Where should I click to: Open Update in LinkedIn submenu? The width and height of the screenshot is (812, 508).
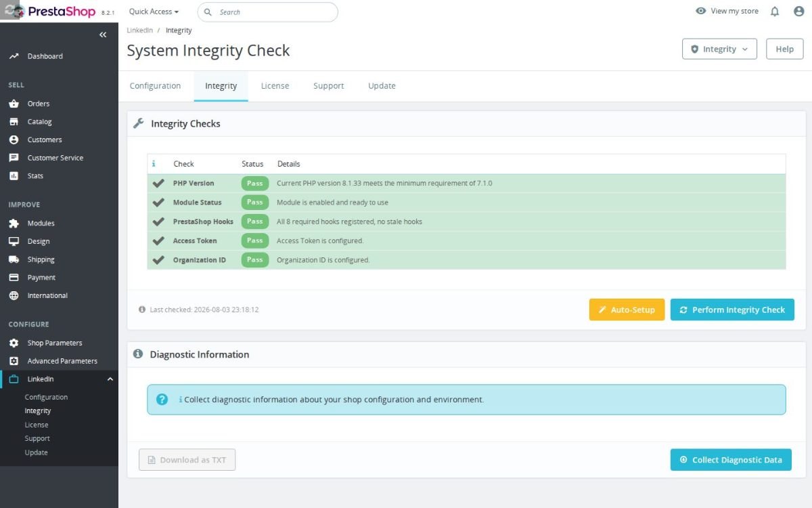36,452
